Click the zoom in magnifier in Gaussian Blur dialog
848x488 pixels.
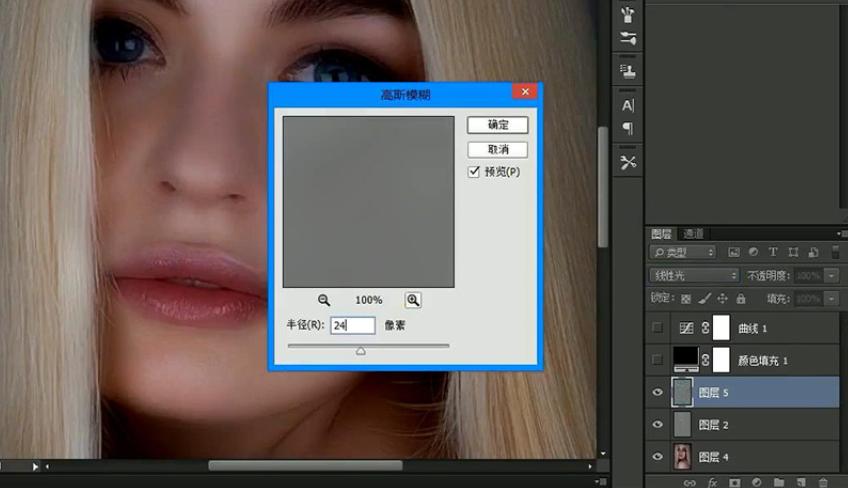tap(412, 300)
